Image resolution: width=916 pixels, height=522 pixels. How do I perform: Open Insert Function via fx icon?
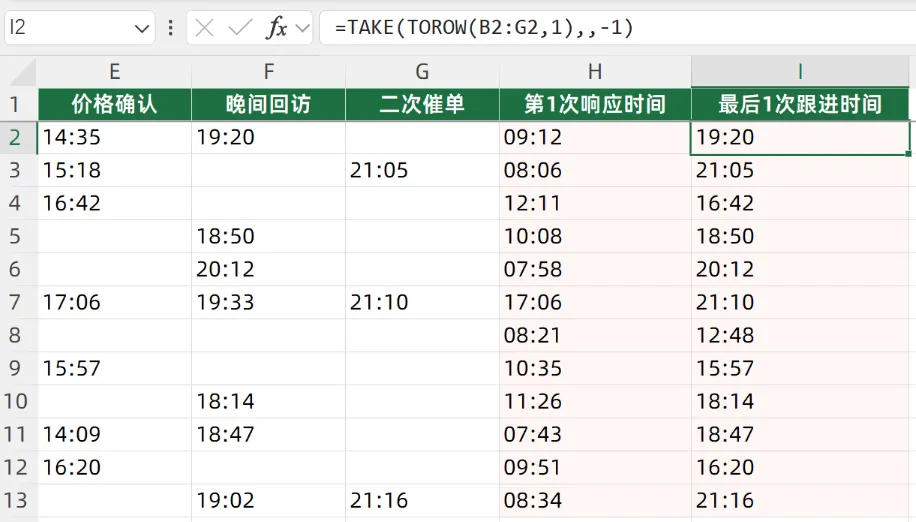coord(276,27)
